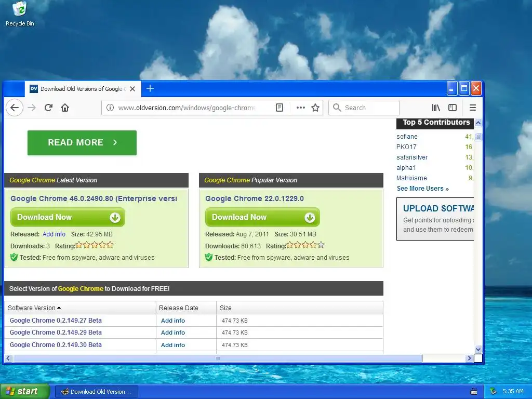This screenshot has height=399, width=532.
Task: Click green shield Tested icon in latest version box
Action: pyautogui.click(x=14, y=257)
